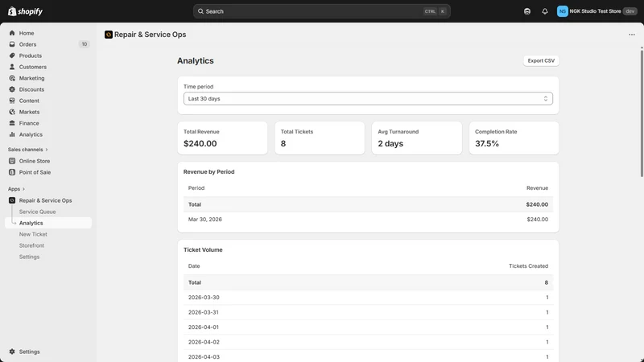Screen dimensions: 644x362
Task: Click the 2026-03-30 ticket volume row
Action: click(368, 297)
